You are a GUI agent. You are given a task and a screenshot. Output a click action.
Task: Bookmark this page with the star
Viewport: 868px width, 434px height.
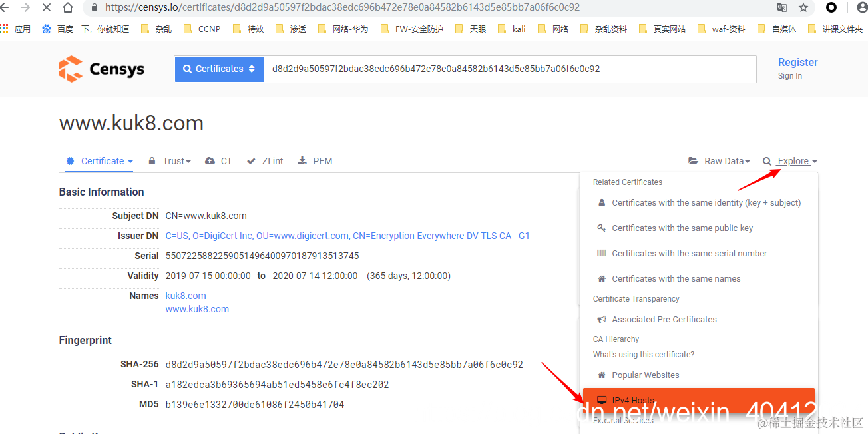[803, 7]
